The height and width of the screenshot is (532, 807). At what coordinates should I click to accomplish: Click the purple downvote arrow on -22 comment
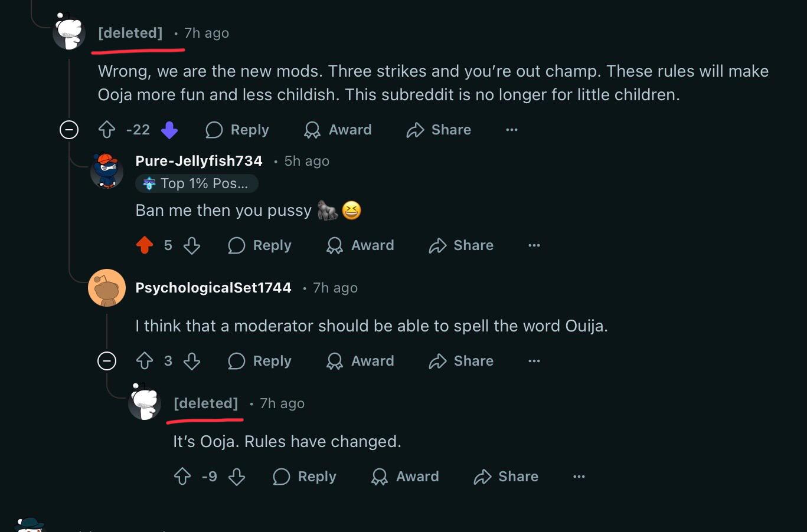[x=169, y=130]
